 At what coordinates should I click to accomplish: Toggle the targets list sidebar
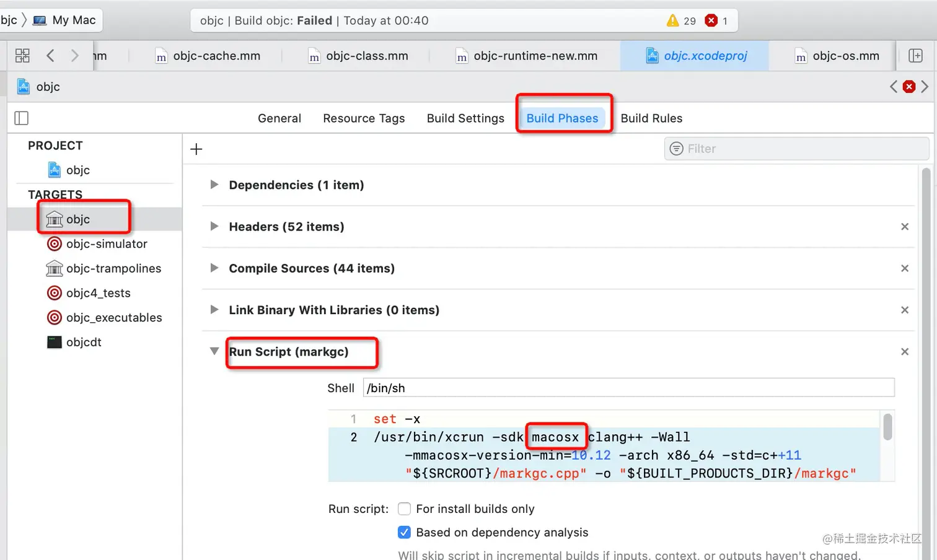coord(21,118)
